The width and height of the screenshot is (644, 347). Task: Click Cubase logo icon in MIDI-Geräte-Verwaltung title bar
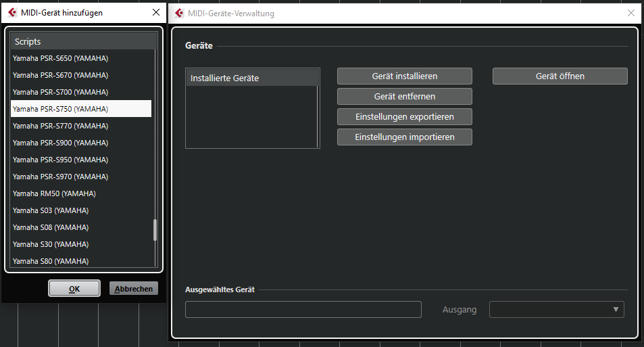point(179,13)
